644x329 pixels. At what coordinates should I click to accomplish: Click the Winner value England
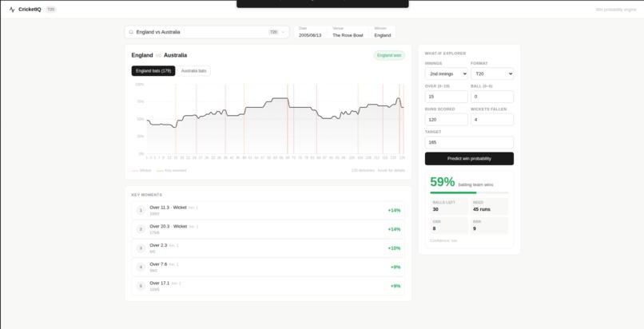click(x=383, y=35)
